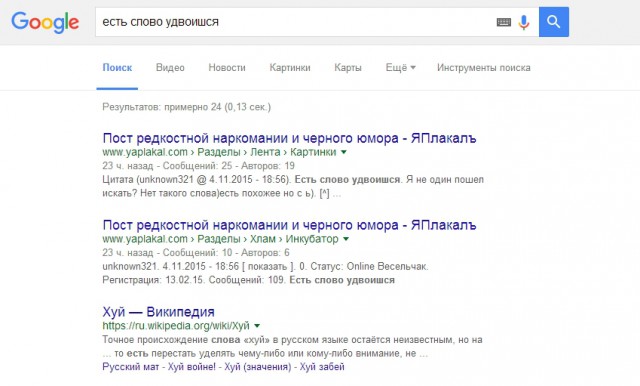The image size is (640, 386).
Task: Click snippet starting 'Цитата (unknown321'
Action: pyautogui.click(x=293, y=186)
